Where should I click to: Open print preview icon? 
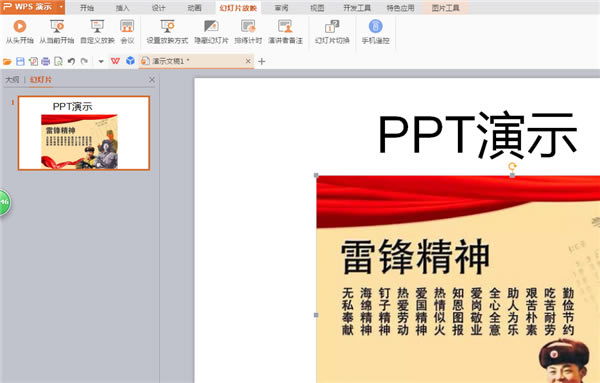pyautogui.click(x=58, y=61)
